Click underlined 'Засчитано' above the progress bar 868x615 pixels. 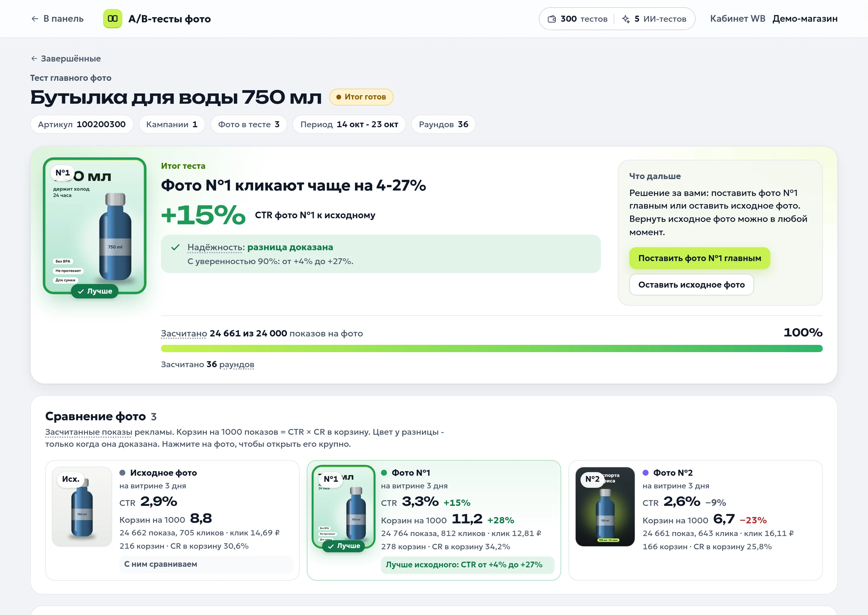click(184, 334)
